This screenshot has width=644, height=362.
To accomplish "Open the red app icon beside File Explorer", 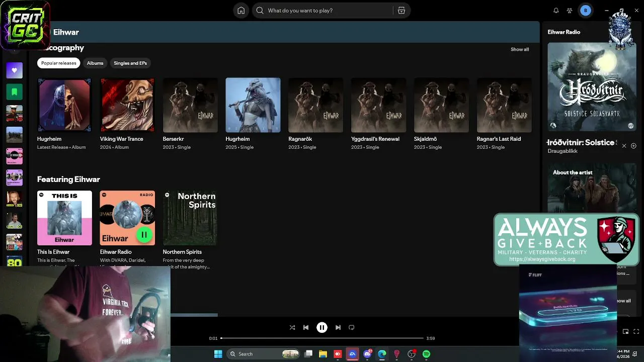I will click(x=338, y=354).
